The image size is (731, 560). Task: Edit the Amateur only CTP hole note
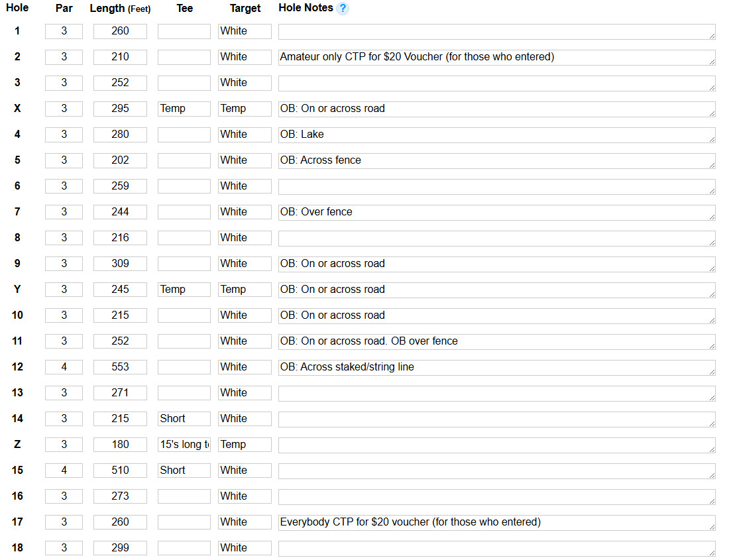(x=497, y=58)
